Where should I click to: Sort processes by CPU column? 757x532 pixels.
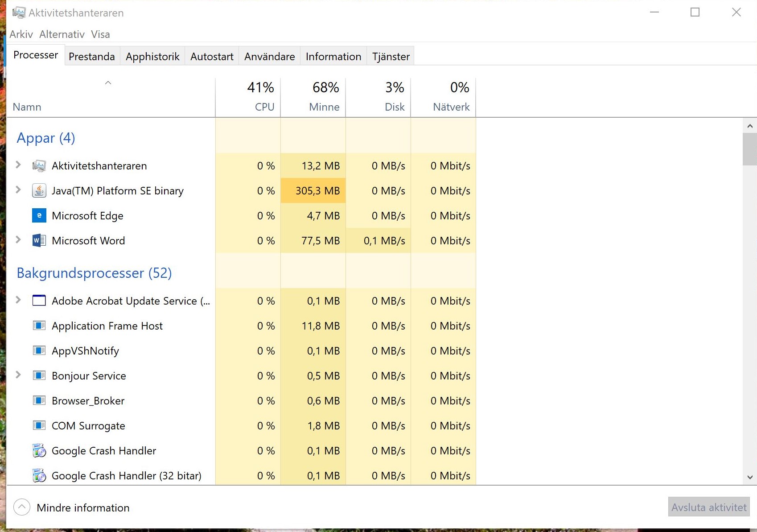[x=248, y=98]
